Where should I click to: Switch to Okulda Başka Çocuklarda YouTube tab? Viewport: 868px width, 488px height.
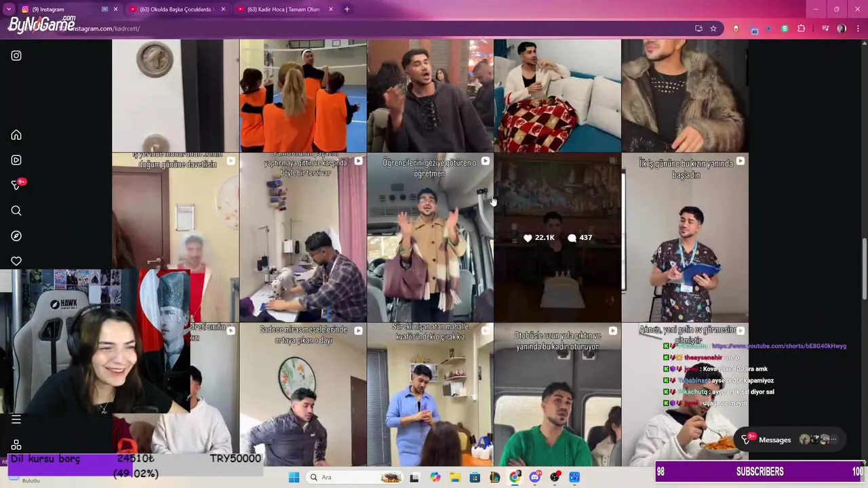[176, 9]
